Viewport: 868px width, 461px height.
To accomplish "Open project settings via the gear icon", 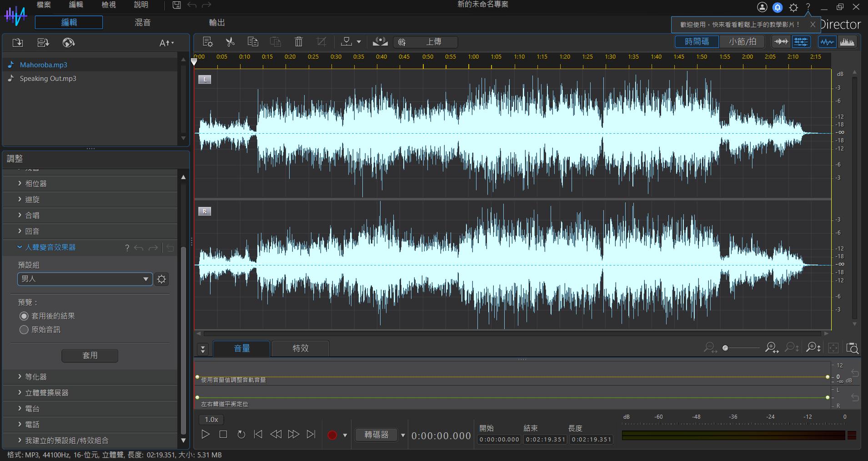I will 793,7.
